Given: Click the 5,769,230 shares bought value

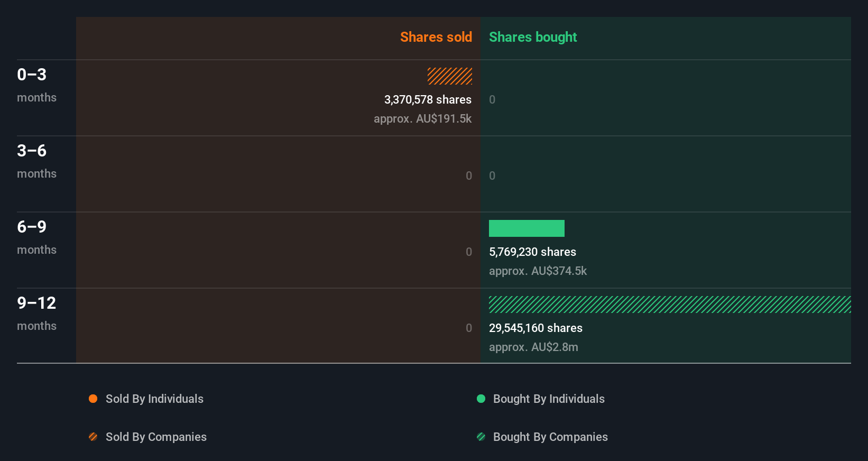Looking at the screenshot, I should 532,252.
